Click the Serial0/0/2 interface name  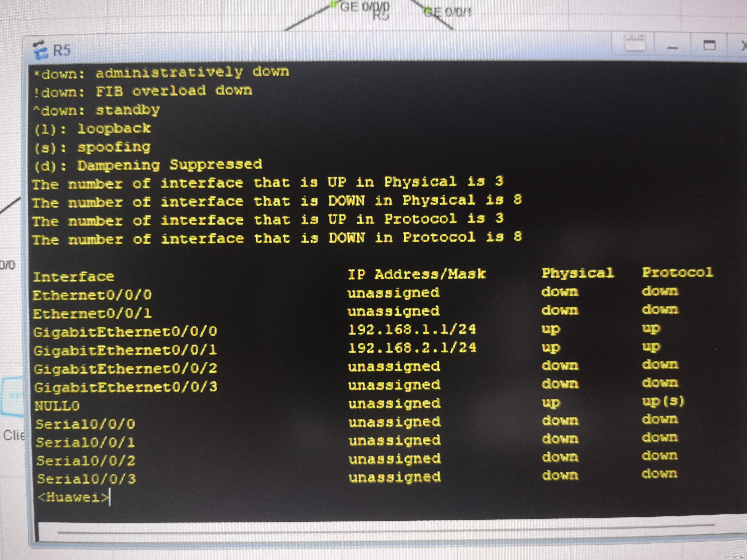coord(86,460)
